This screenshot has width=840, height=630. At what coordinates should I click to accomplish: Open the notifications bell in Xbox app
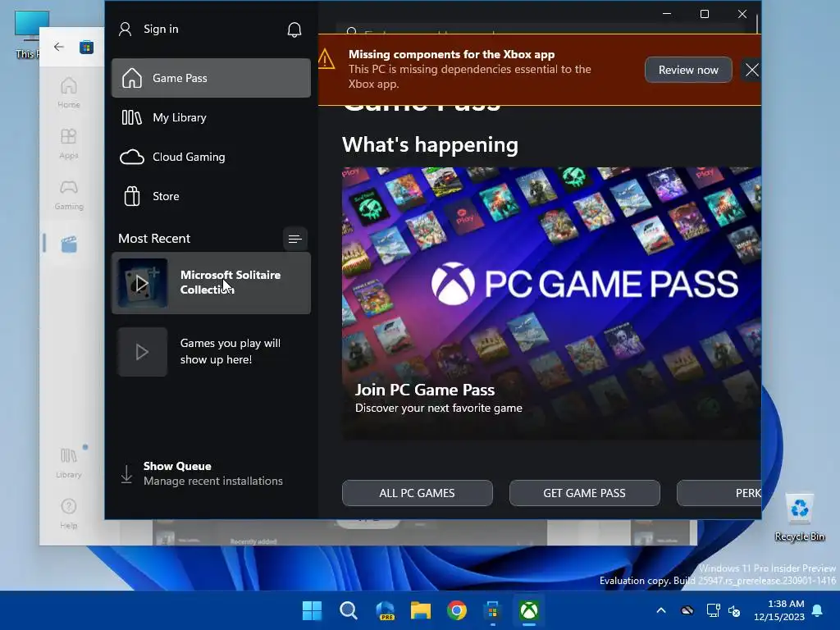pos(294,30)
